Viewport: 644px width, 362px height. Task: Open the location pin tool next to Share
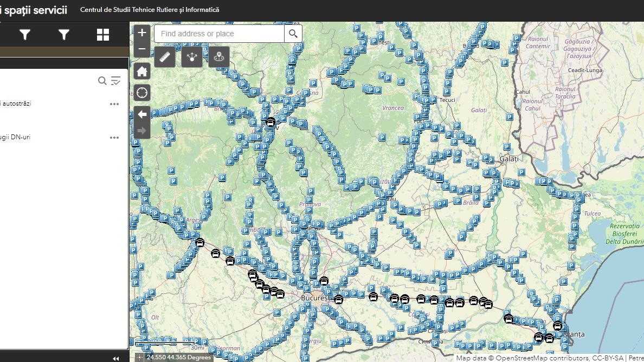point(219,57)
